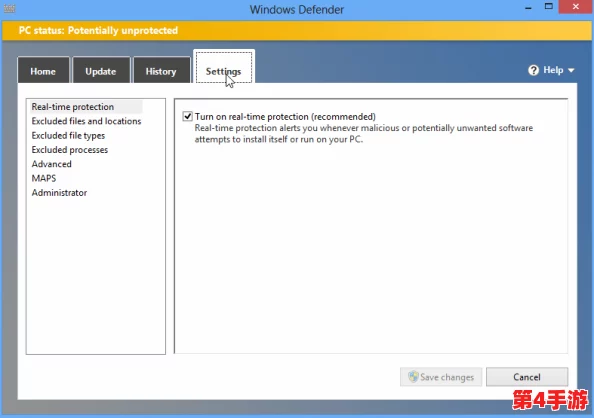
Task: Go to the History tab
Action: coord(162,70)
